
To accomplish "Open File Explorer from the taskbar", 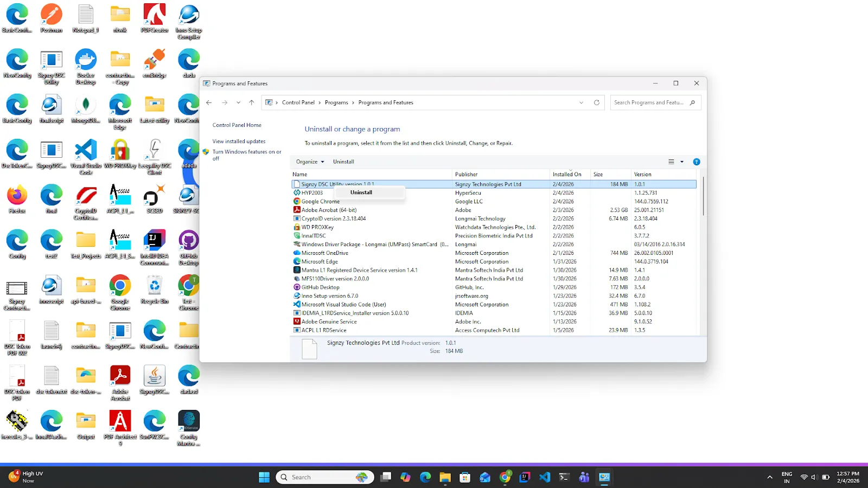I will [445, 477].
